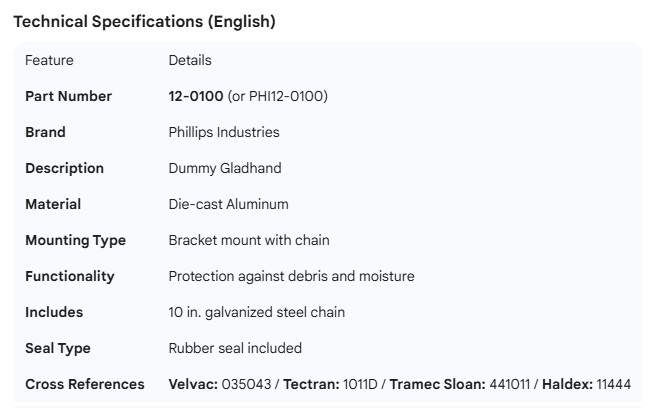Click the bold 12-0100 part number

click(196, 96)
